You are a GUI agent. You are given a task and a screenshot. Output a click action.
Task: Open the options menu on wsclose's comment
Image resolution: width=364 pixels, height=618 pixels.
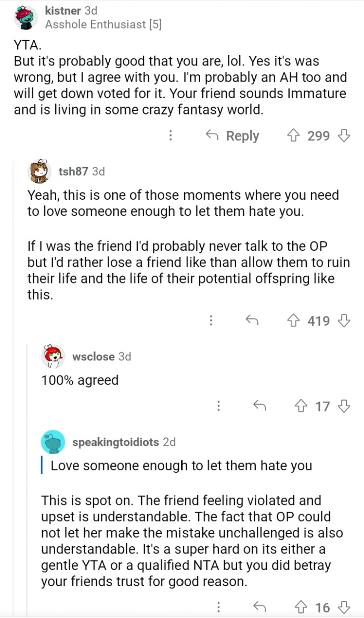point(219,406)
